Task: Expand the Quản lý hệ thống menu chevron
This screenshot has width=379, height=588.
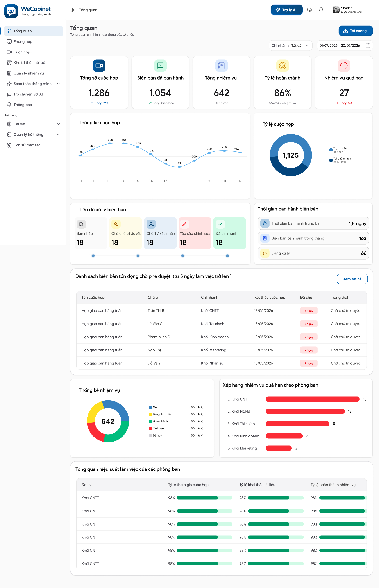Action: tap(58, 135)
